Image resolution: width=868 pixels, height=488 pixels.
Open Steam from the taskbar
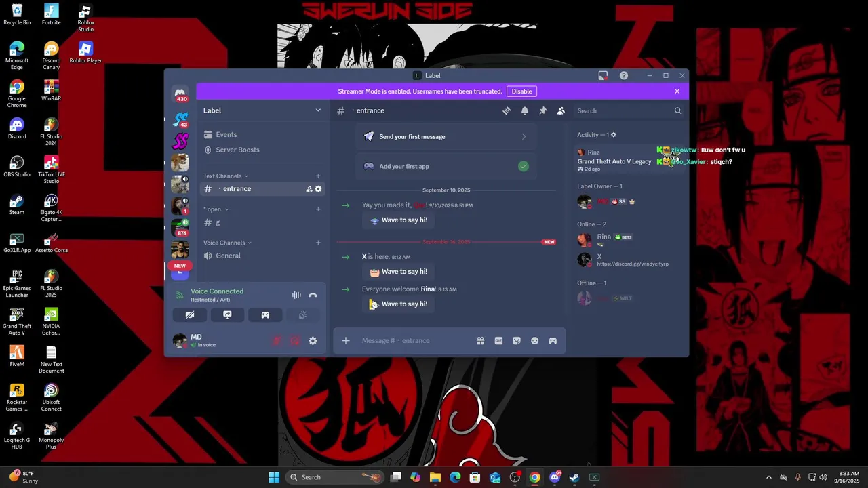click(x=574, y=477)
